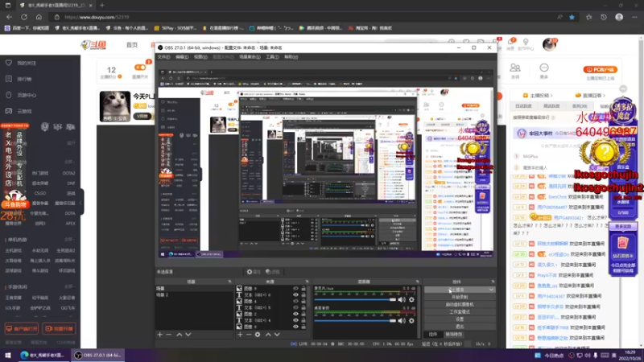Toggle the lock on source 文本 (GDI+) 6
Viewport: 644px width, 362px height.
pyautogui.click(x=303, y=294)
